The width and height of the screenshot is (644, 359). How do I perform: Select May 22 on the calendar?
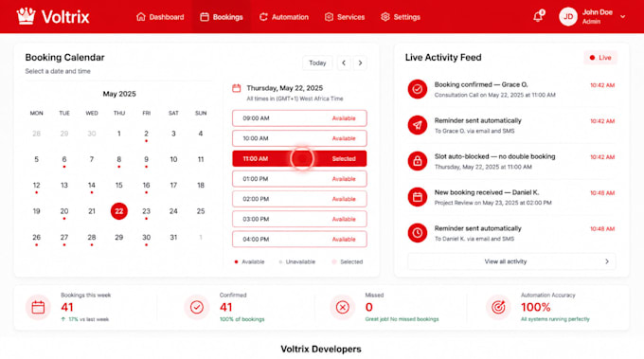tap(119, 211)
